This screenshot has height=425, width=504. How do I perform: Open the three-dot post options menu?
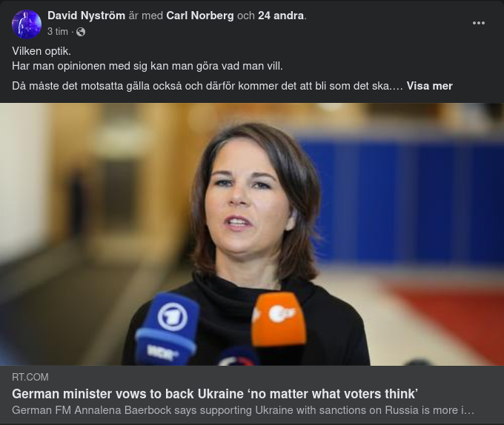click(479, 23)
